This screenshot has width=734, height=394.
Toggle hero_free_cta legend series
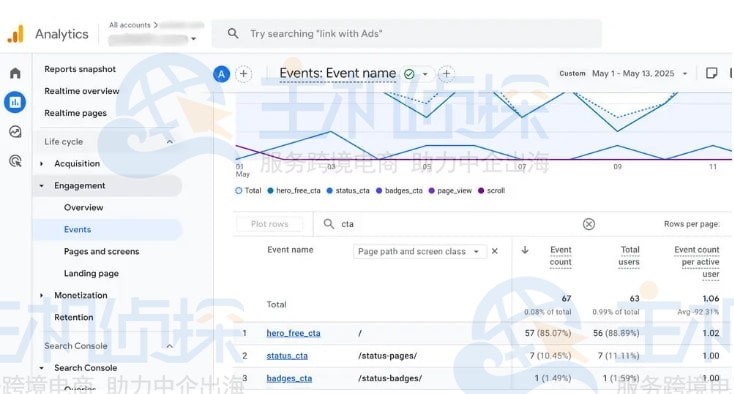294,190
